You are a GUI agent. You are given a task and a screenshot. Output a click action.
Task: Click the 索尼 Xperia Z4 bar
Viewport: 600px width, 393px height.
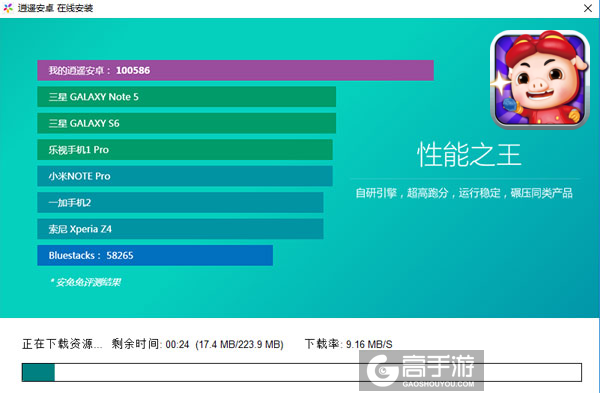tap(180, 229)
